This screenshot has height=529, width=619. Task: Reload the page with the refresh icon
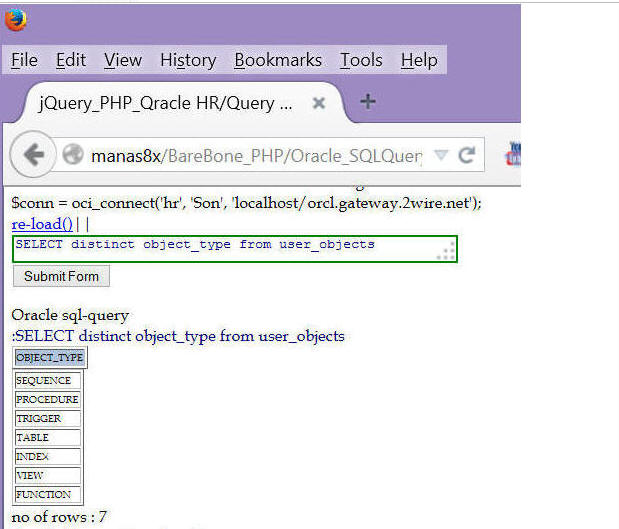pyautogui.click(x=466, y=155)
